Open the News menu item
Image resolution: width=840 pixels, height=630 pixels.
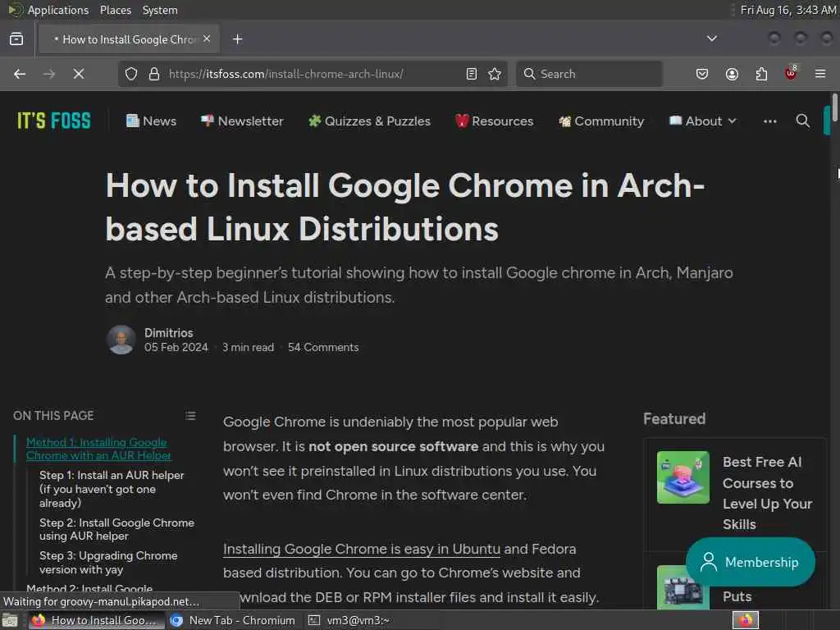click(x=151, y=121)
